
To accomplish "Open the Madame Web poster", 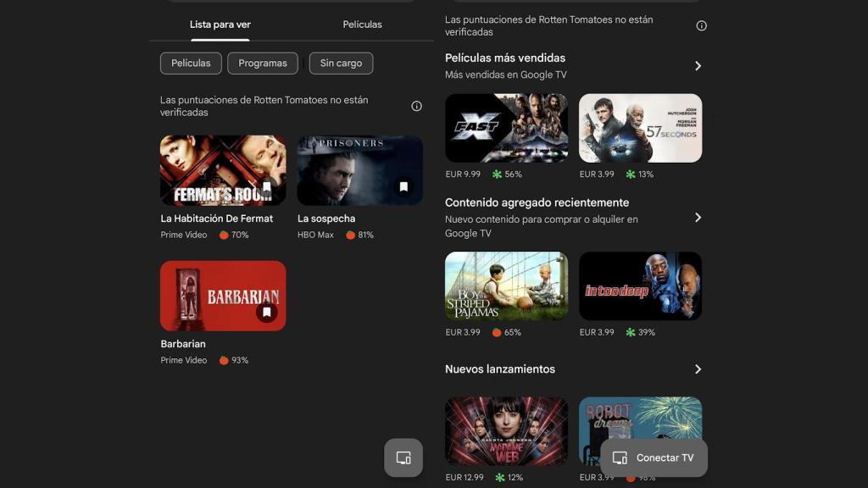I will point(507,431).
